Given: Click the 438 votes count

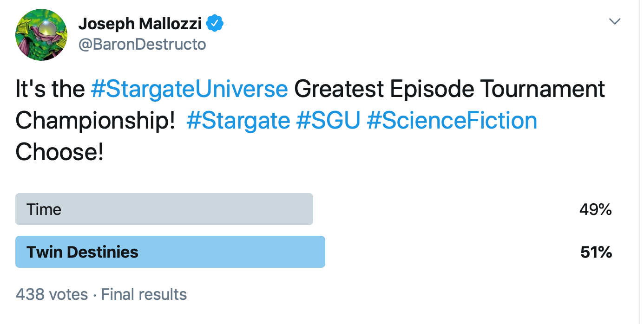Looking at the screenshot, I should (x=52, y=294).
